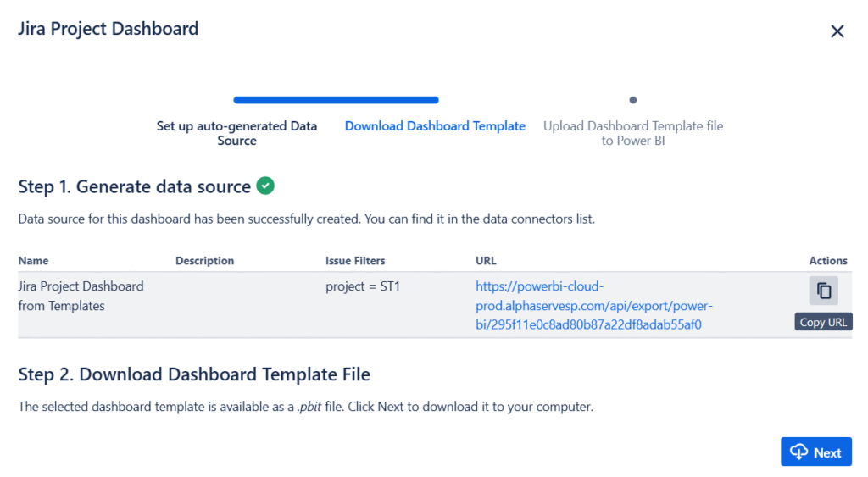Click the green checkmark beside Step 1
Viewport: 868px width, 477px height.
265,186
